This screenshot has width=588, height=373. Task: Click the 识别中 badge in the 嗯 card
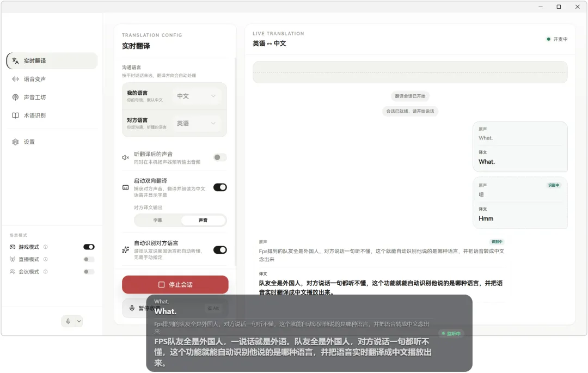pos(554,185)
